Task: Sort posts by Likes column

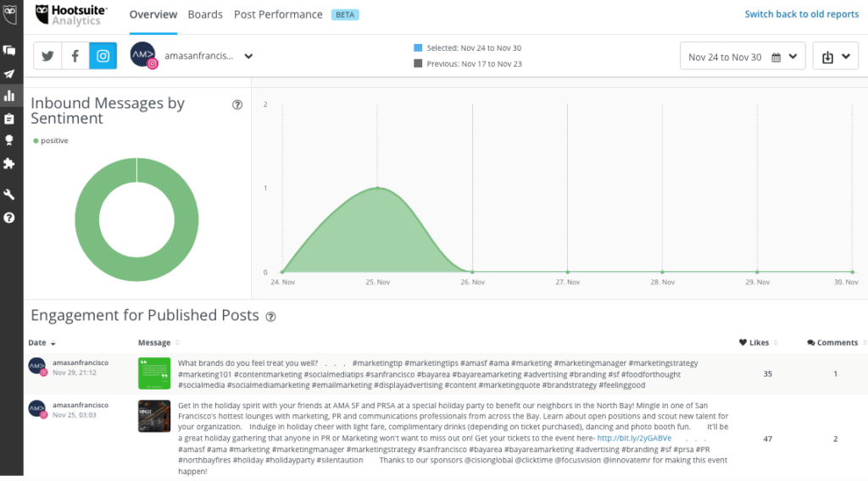Action: pyautogui.click(x=759, y=343)
